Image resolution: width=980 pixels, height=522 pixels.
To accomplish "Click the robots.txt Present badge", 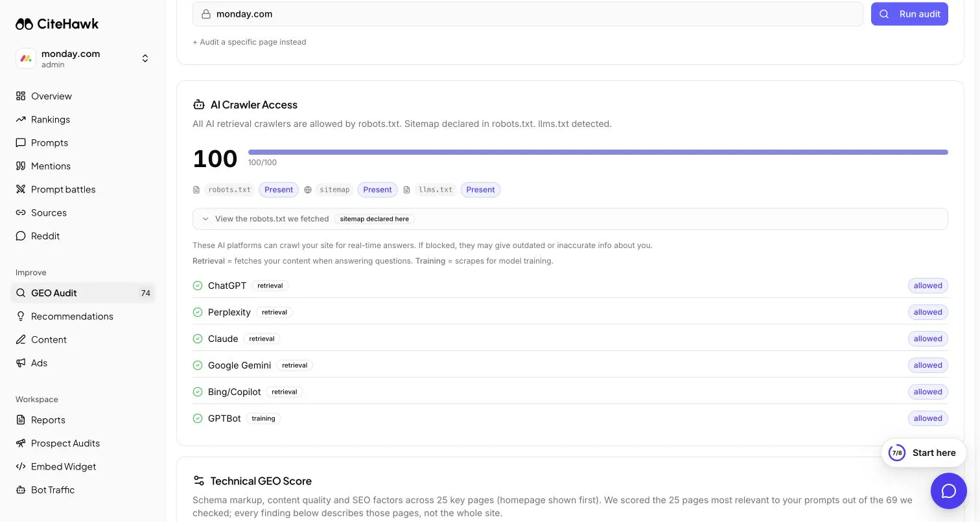I will [279, 190].
